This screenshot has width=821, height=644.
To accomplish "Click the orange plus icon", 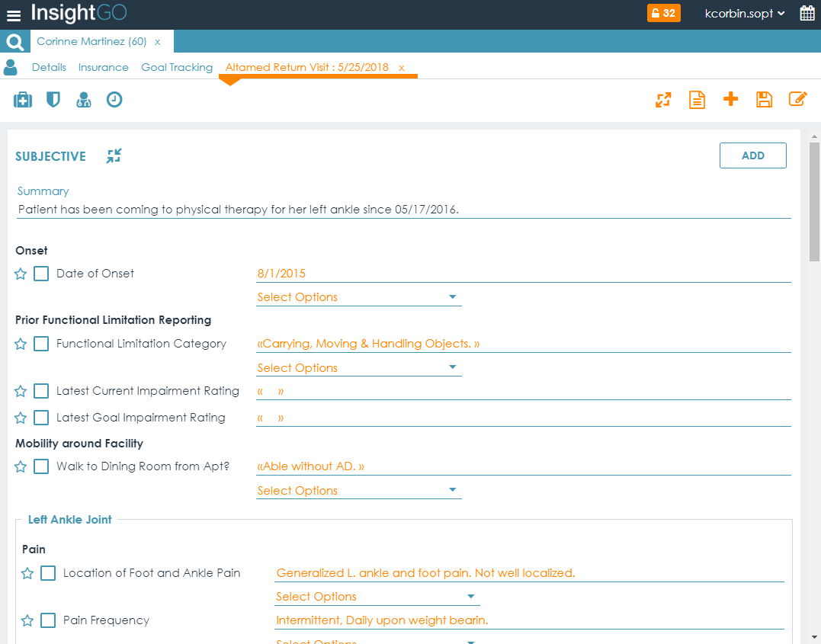I will click(x=730, y=99).
